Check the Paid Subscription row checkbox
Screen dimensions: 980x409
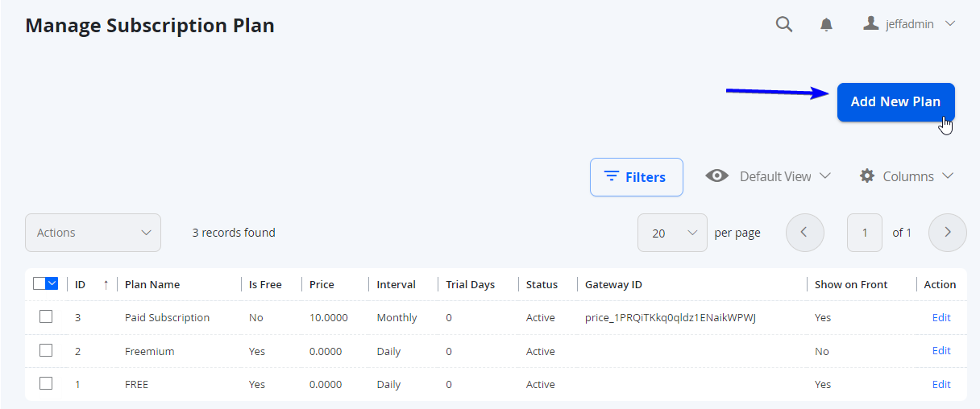tap(46, 317)
